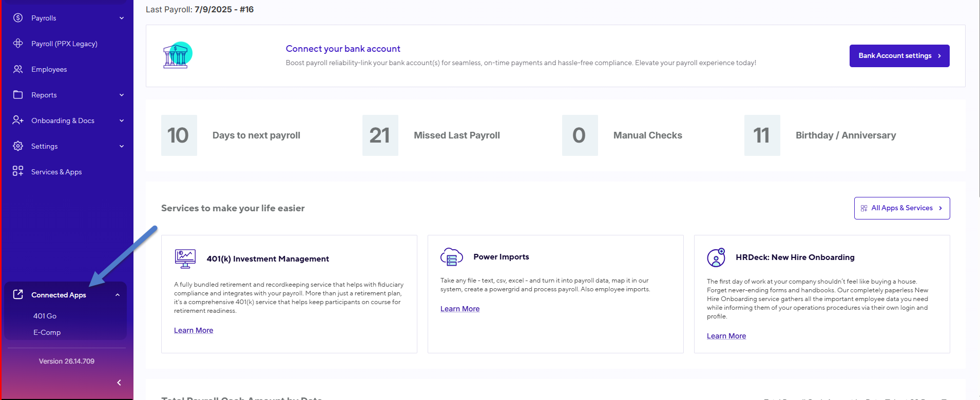Click the Reports folder icon

click(18, 95)
